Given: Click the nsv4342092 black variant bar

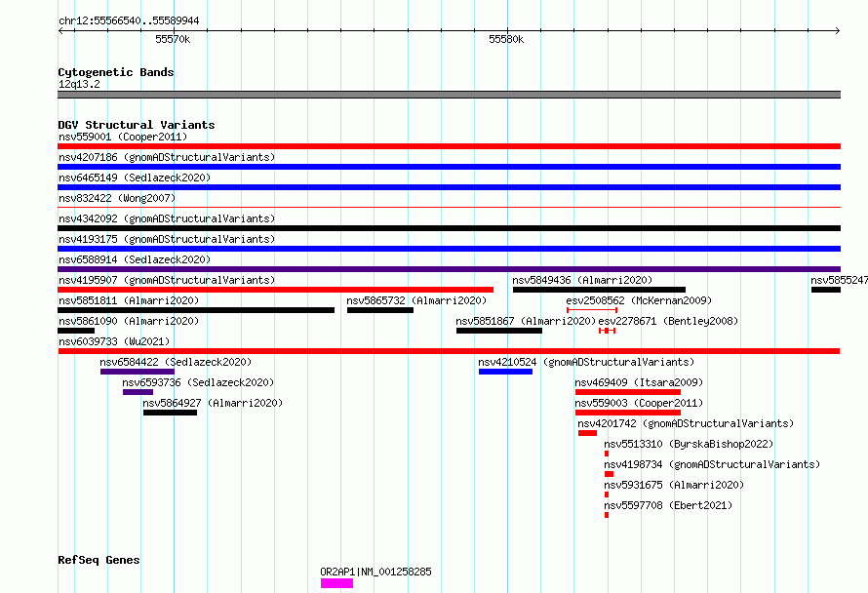Looking at the screenshot, I should (x=449, y=228).
